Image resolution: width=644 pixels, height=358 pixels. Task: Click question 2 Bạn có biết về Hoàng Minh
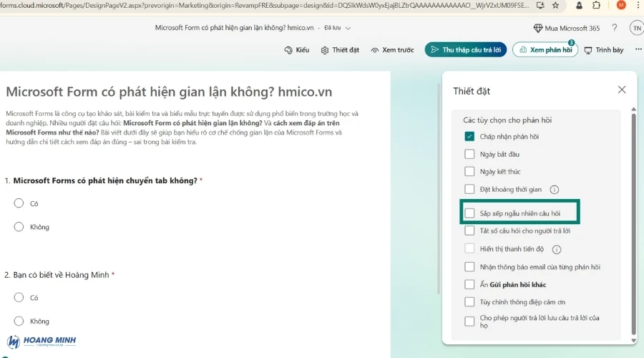click(62, 274)
